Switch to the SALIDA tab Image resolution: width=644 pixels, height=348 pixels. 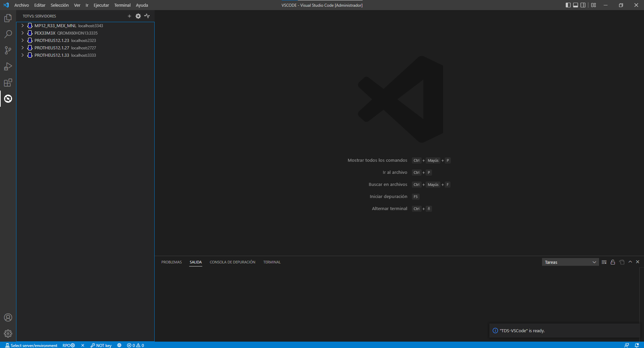pyautogui.click(x=196, y=262)
